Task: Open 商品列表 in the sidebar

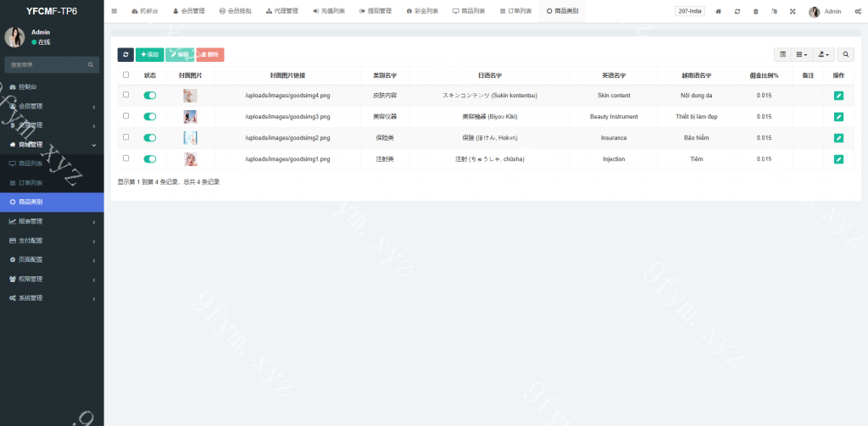Action: pyautogui.click(x=52, y=163)
